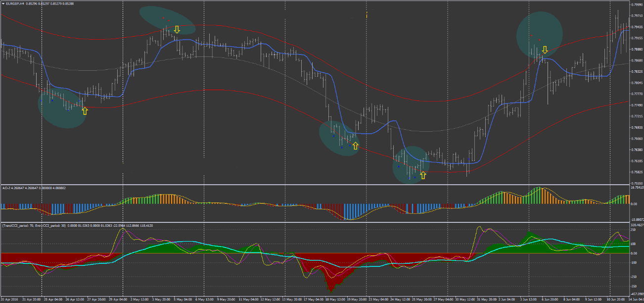This screenshot has height=303, width=644.
Task: Click the EURGBP,H4 symbol label
Action: pyautogui.click(x=16, y=3)
